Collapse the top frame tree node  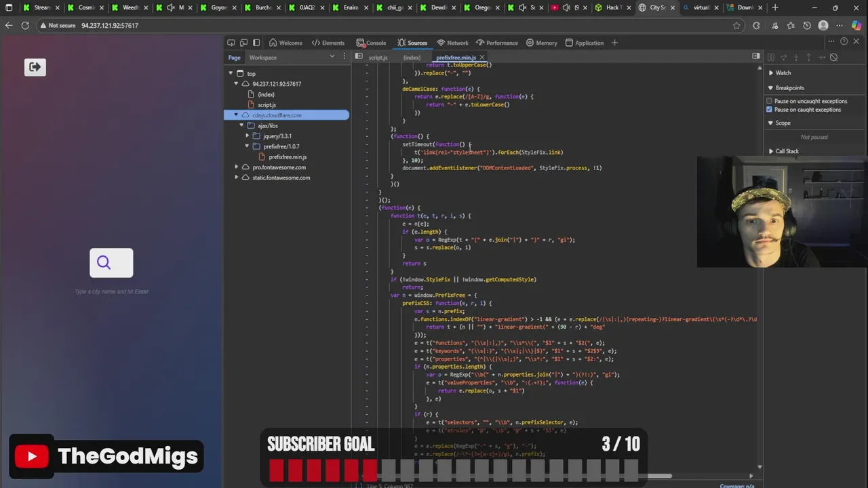[231, 73]
